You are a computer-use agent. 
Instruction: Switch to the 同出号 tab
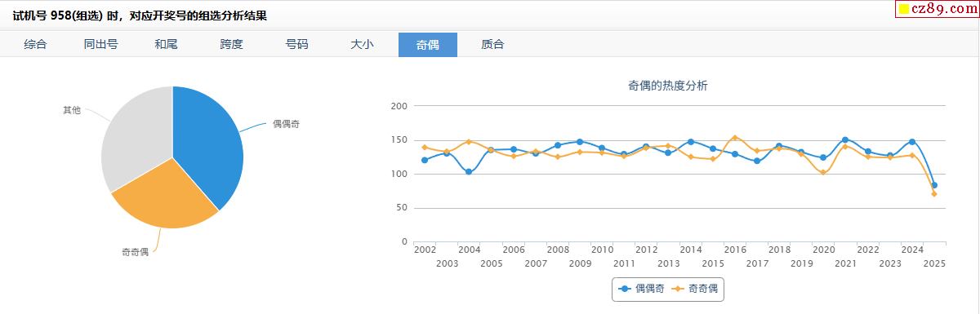click(x=101, y=45)
